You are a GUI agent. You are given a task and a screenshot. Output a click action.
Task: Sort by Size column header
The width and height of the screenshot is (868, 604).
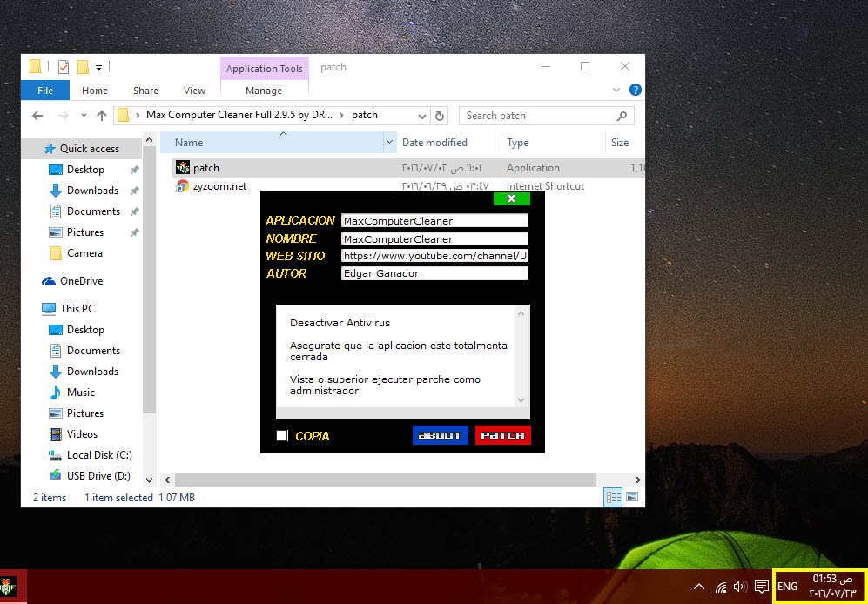click(x=625, y=142)
